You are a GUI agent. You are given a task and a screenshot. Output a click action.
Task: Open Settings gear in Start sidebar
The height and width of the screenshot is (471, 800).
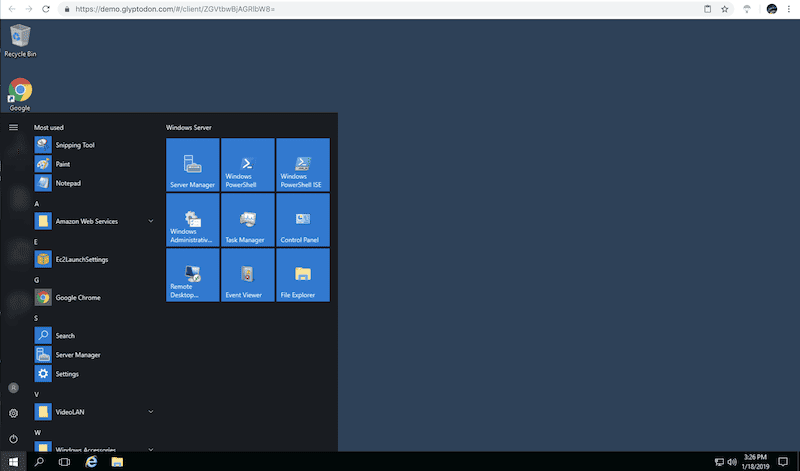pos(13,413)
